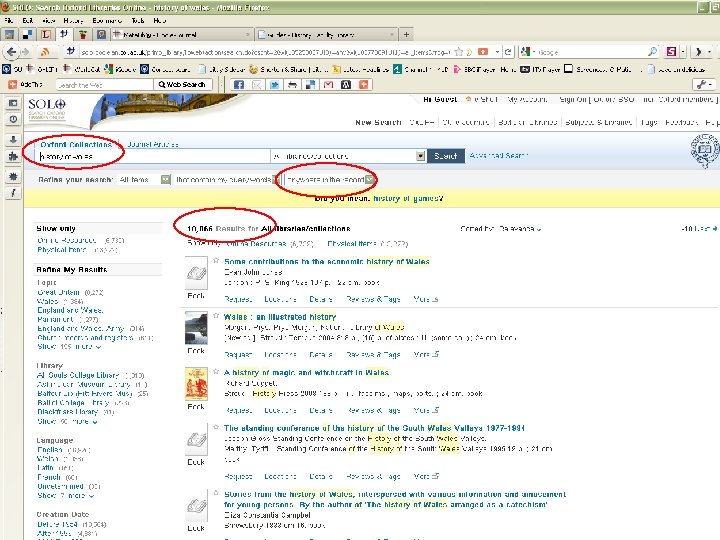Expand 'Show more' under Topic facet

click(x=69, y=347)
